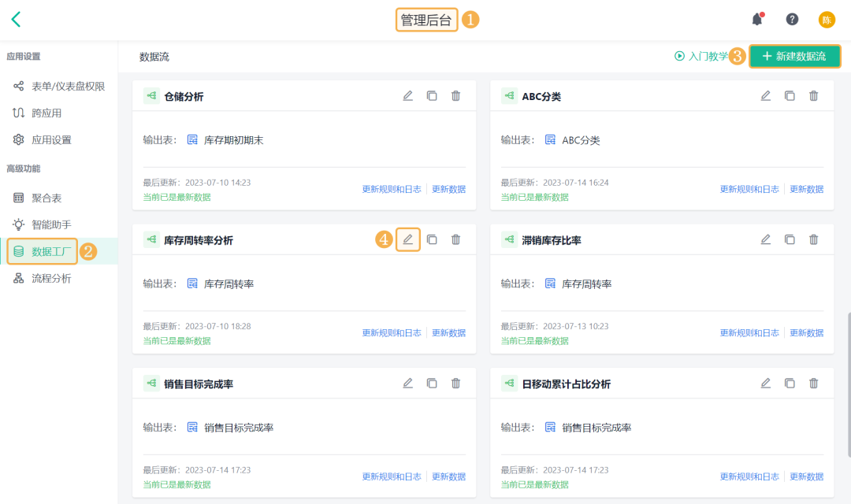Edit the 库存周转率分析 data flow

pos(408,239)
